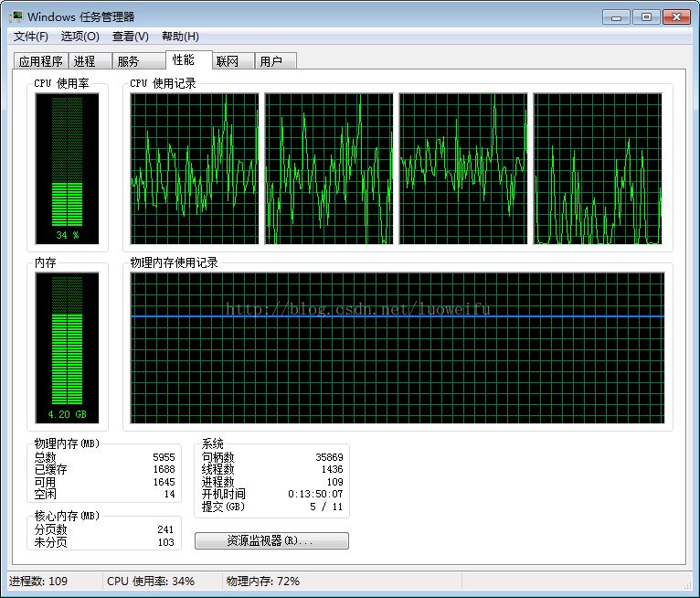Viewport: 700px width, 598px height.
Task: Click the fourth CPU core history graph
Action: point(598,169)
